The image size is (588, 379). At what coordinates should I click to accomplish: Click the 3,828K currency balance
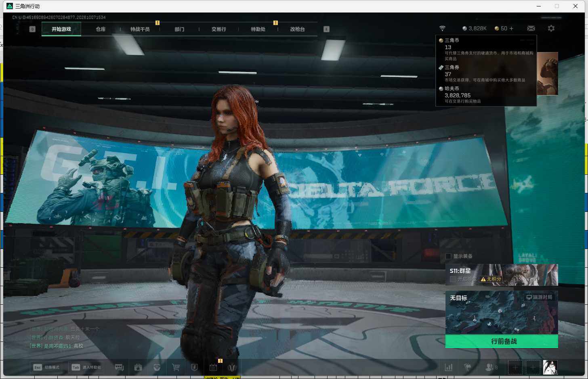[x=475, y=28]
